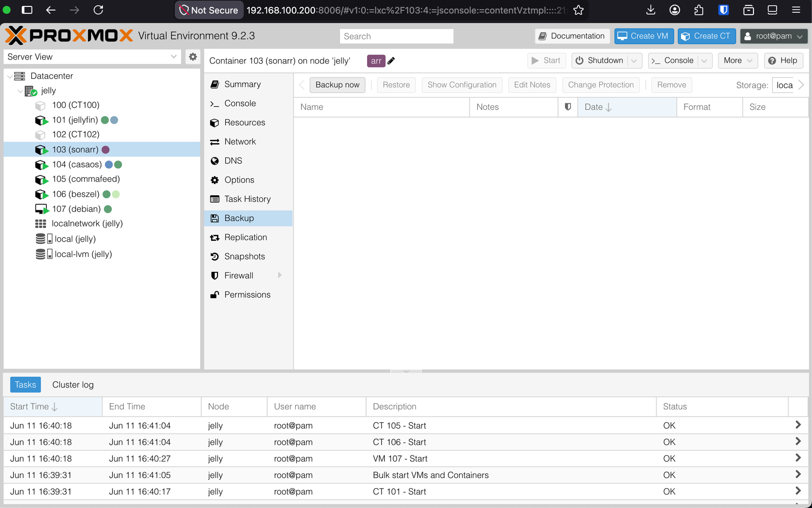
Task: Open the Shutdown dropdown arrow
Action: click(634, 61)
